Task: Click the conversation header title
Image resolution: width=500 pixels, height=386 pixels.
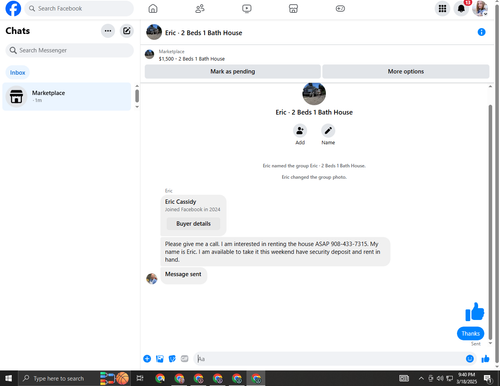Action: pyautogui.click(x=203, y=33)
